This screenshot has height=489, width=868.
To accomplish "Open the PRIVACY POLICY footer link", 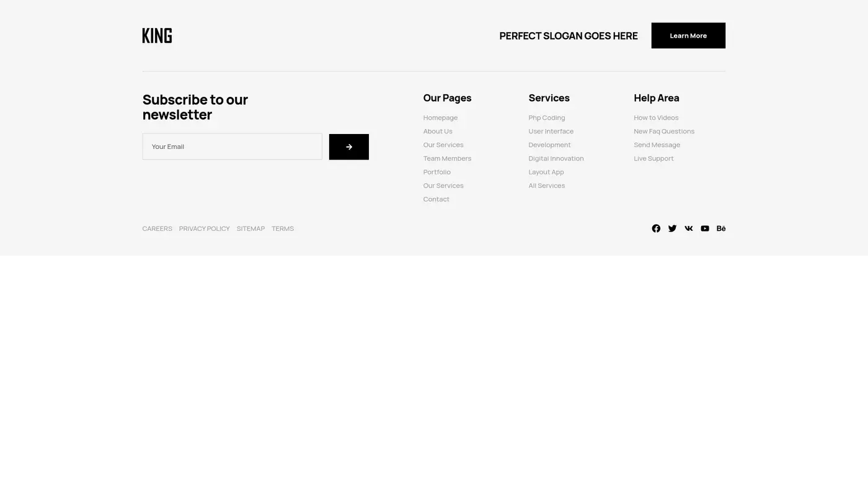I will [x=204, y=229].
